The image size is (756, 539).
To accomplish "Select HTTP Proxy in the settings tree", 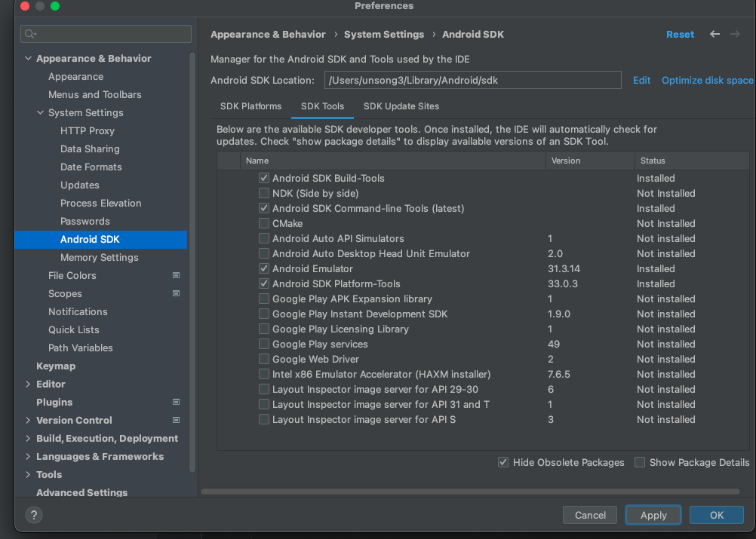I will (88, 130).
